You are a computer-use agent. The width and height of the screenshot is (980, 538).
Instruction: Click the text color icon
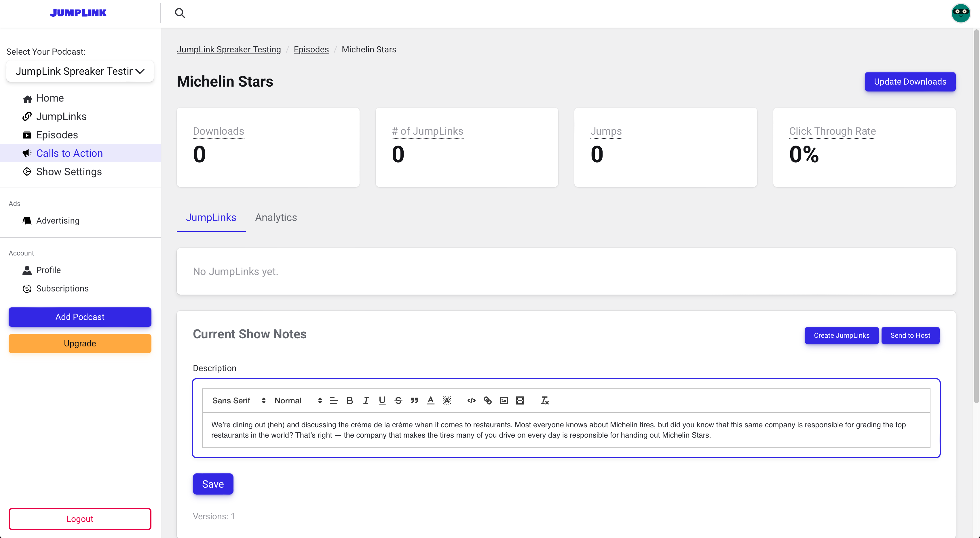(431, 400)
